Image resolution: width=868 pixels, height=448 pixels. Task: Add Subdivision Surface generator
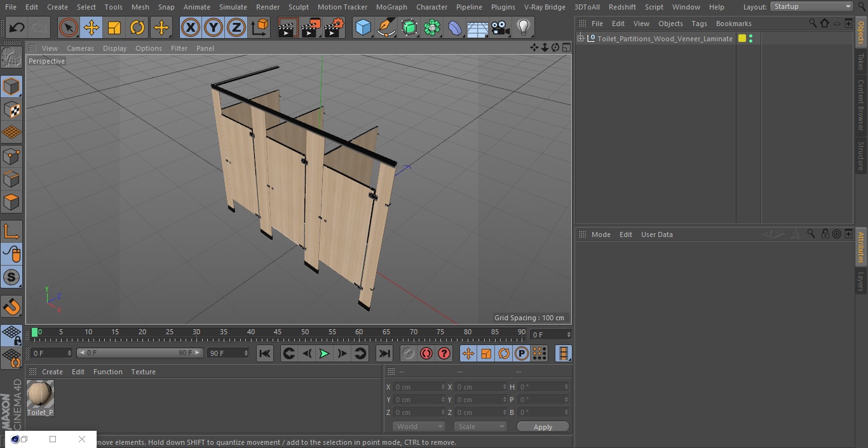(x=409, y=28)
